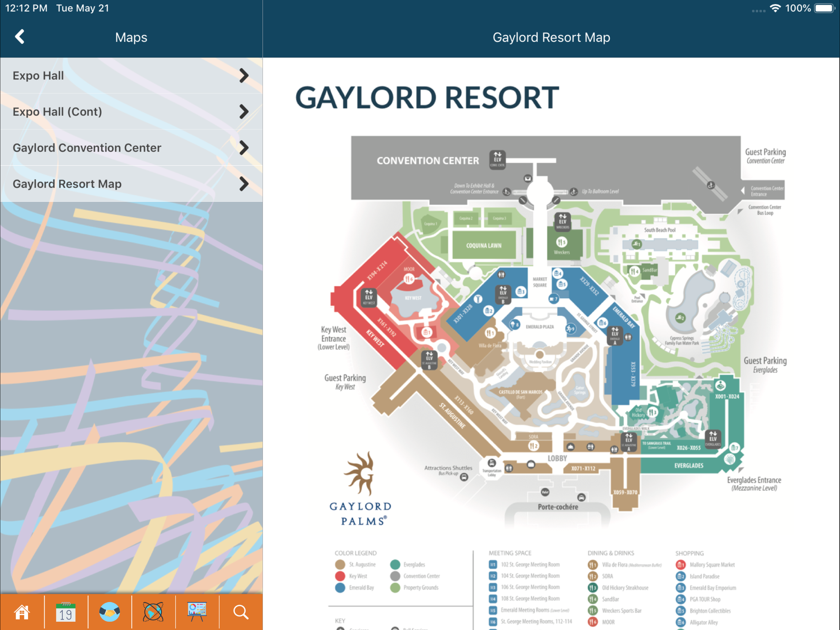Screen dimensions: 840x630
Task: Tap the Convention Center elevator icon
Action: click(497, 160)
